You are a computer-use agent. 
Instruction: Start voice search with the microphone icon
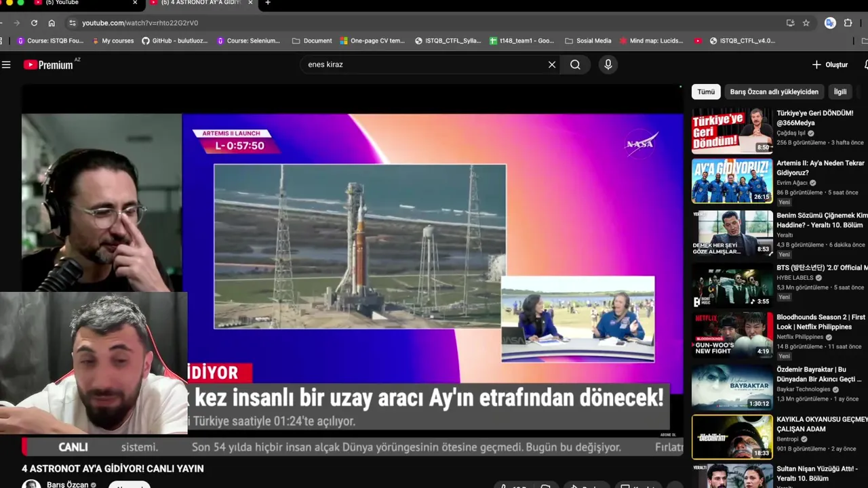tap(608, 64)
